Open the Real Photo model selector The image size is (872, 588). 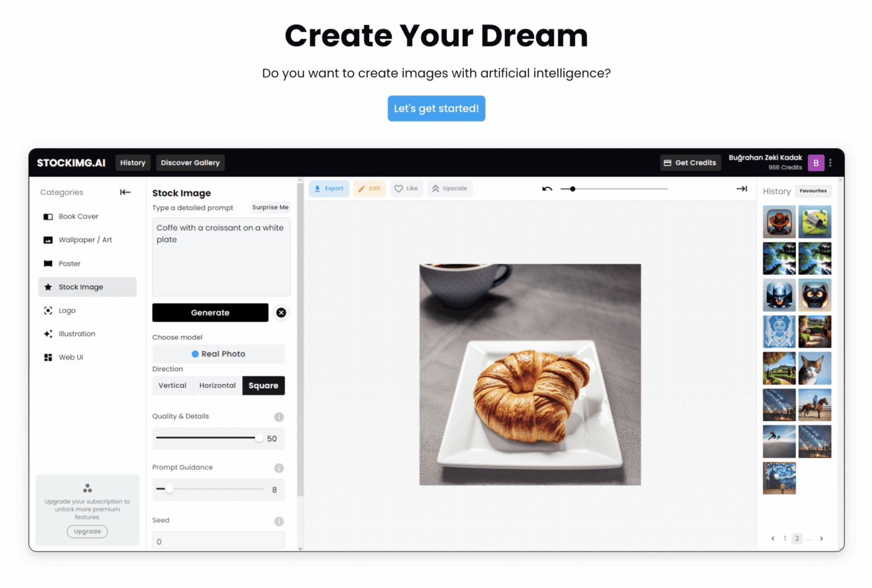pyautogui.click(x=219, y=354)
